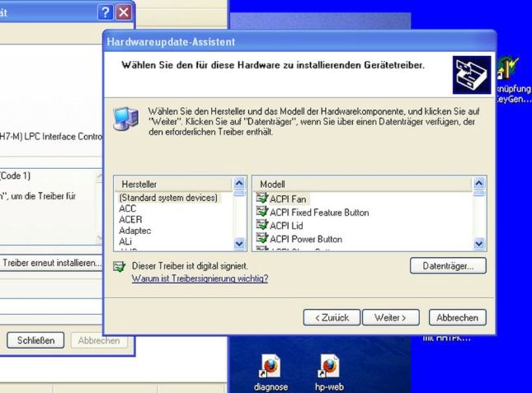This screenshot has height=393, width=532.
Task: Cancel the Hardwareupdate-Assistent with Abbrechen
Action: 458,318
